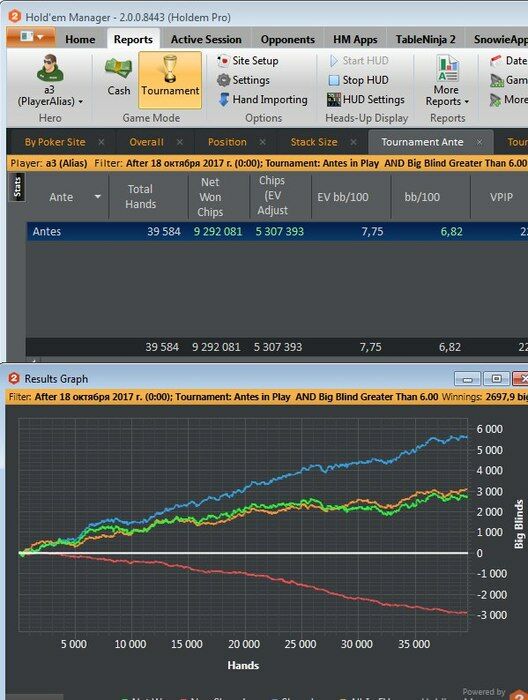Screen dimensions: 528x700
Task: Close the Tournament Ante tab
Action: pyautogui.click(x=479, y=142)
